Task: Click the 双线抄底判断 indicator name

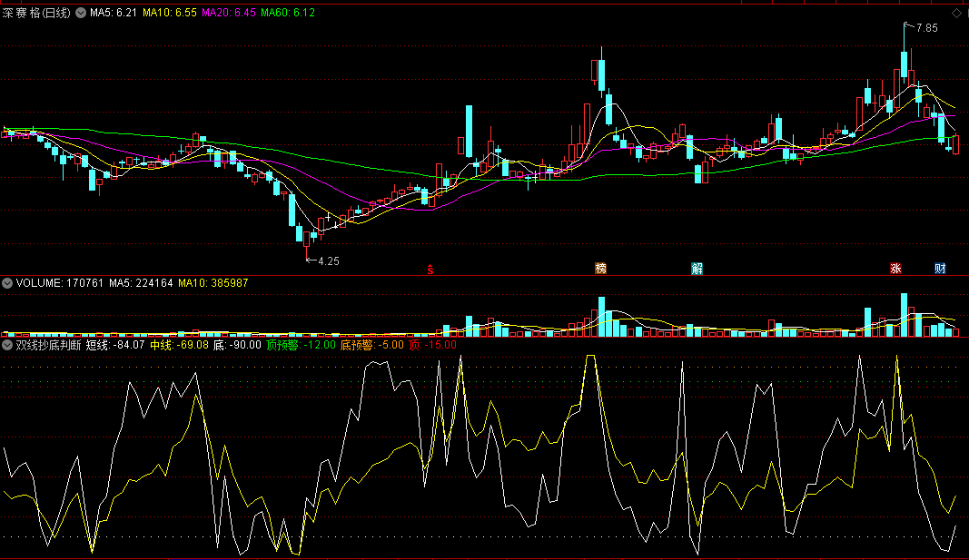Action: [48, 345]
